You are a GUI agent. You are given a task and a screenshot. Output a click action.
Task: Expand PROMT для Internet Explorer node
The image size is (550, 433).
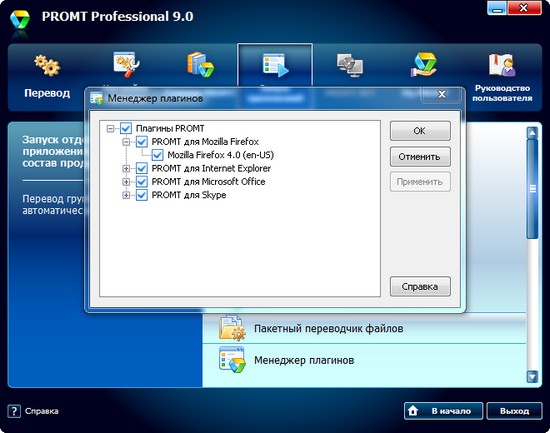(x=126, y=168)
